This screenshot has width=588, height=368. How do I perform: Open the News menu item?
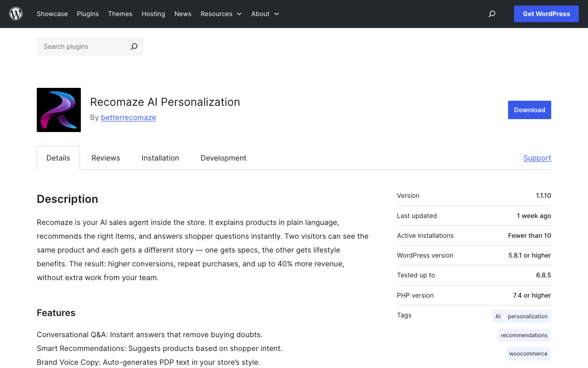click(183, 14)
